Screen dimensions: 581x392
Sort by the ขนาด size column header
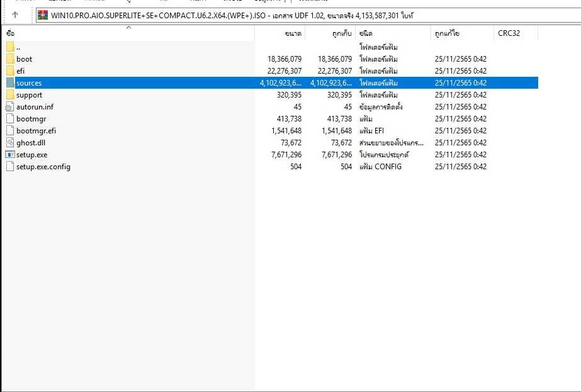coord(279,33)
